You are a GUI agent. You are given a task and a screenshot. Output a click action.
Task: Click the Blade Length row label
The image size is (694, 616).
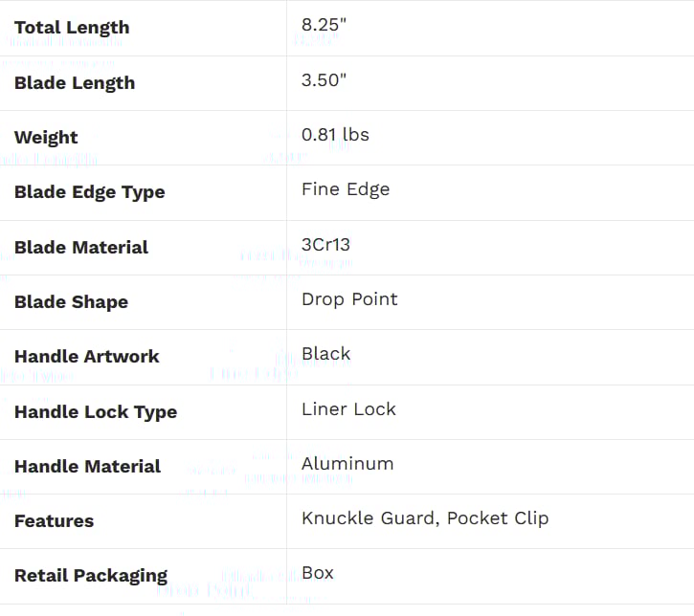[x=75, y=83]
